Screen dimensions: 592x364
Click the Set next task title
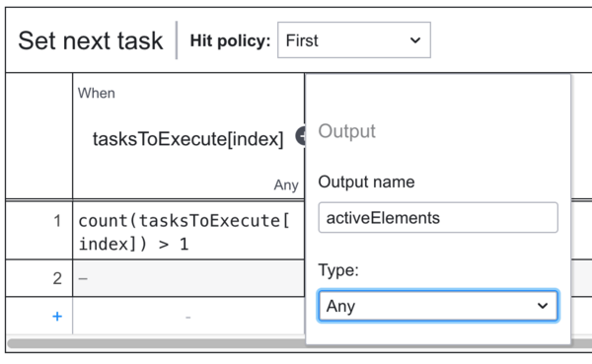click(x=91, y=40)
